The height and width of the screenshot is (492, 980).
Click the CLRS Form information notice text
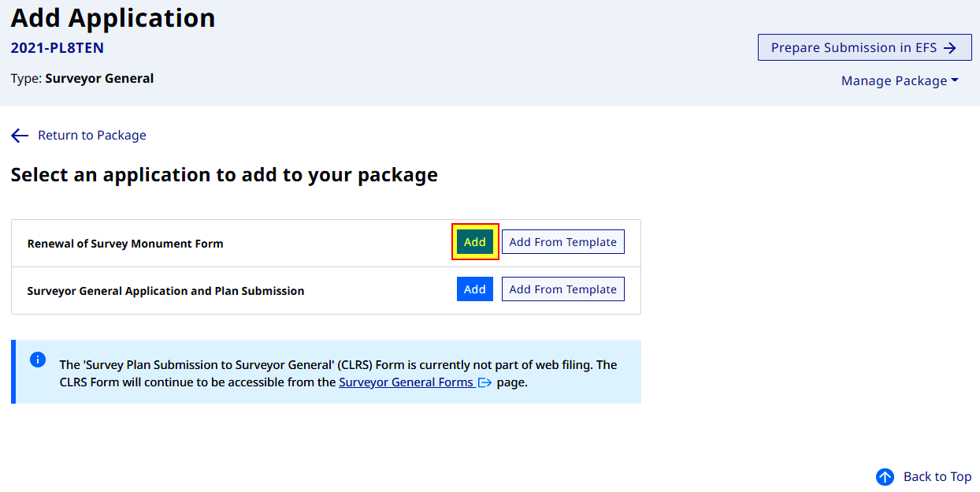tap(339, 374)
